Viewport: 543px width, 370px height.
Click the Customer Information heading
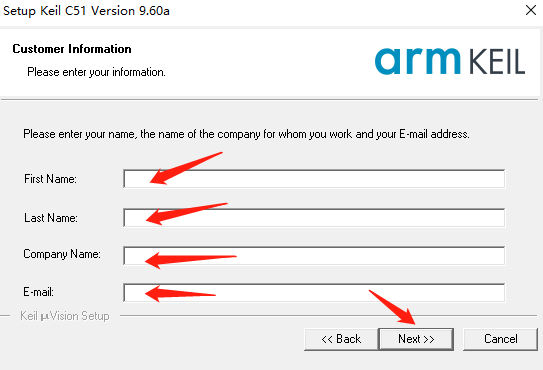pos(72,49)
